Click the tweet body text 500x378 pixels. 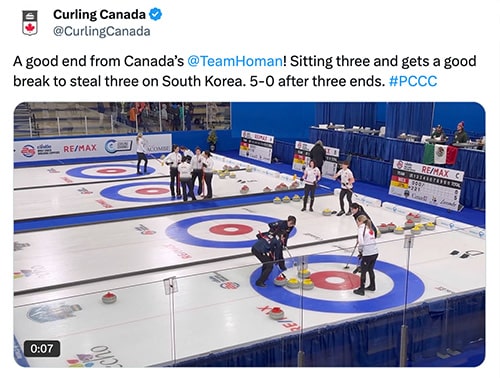245,71
